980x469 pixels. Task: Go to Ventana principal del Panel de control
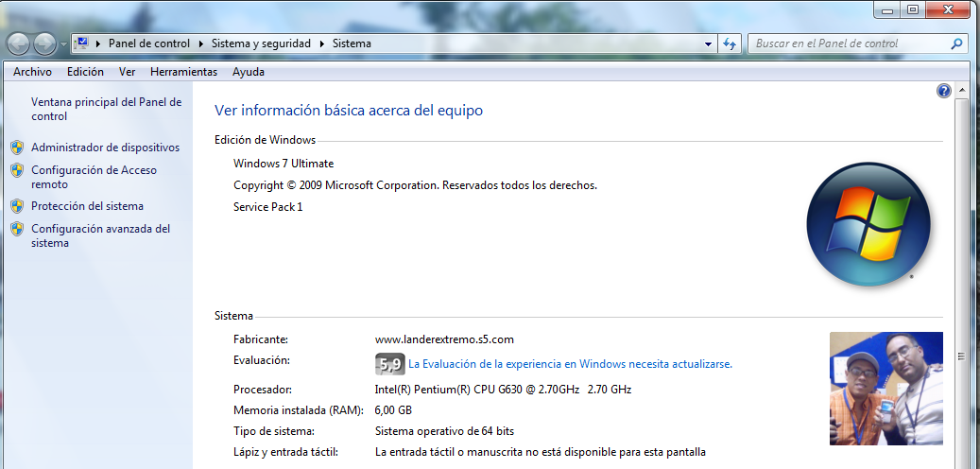106,109
